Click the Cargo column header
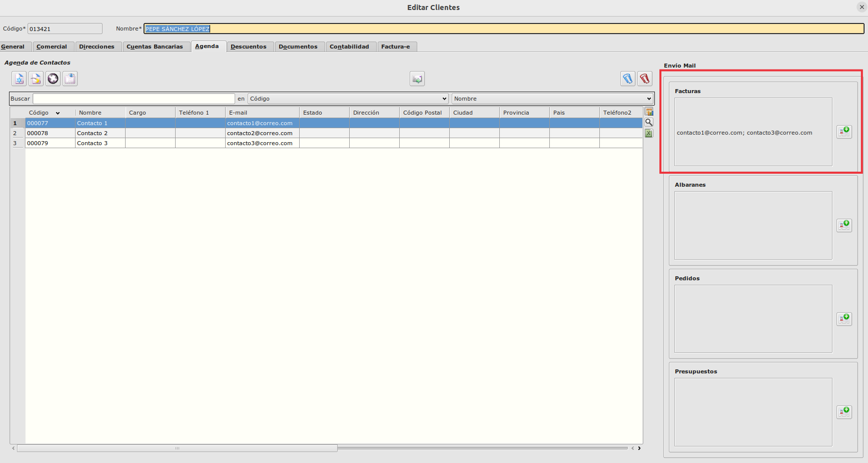Screen dimensions: 868x463 click(x=150, y=113)
